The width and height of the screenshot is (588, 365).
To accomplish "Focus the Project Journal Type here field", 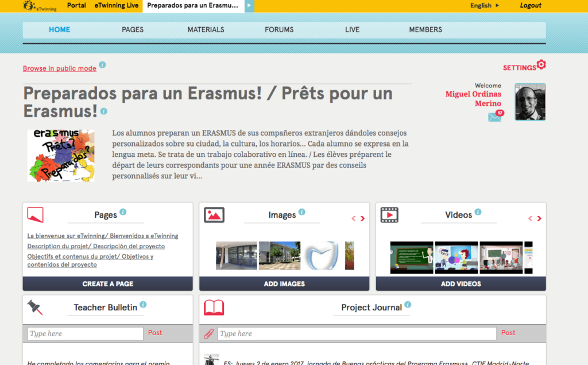I will click(x=357, y=333).
